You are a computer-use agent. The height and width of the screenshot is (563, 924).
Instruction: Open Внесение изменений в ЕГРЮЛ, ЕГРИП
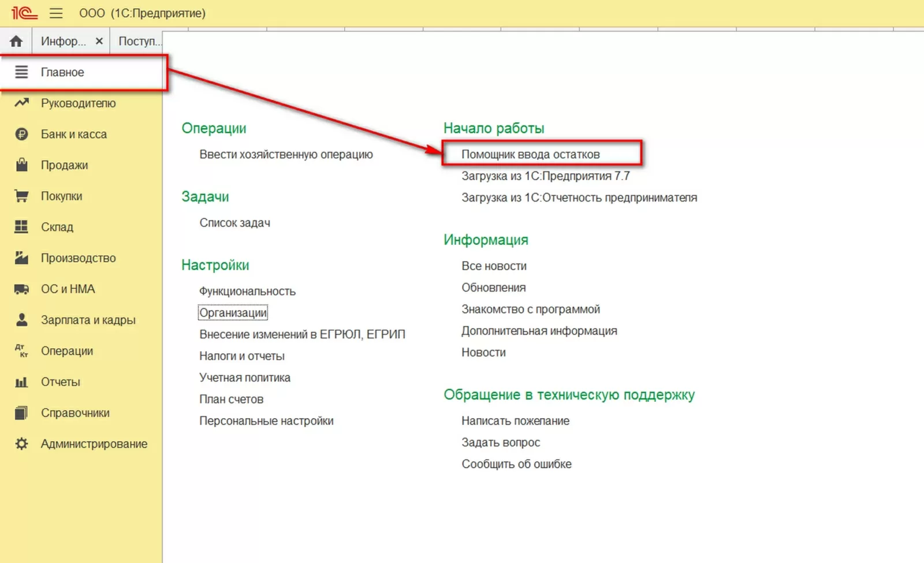point(302,334)
